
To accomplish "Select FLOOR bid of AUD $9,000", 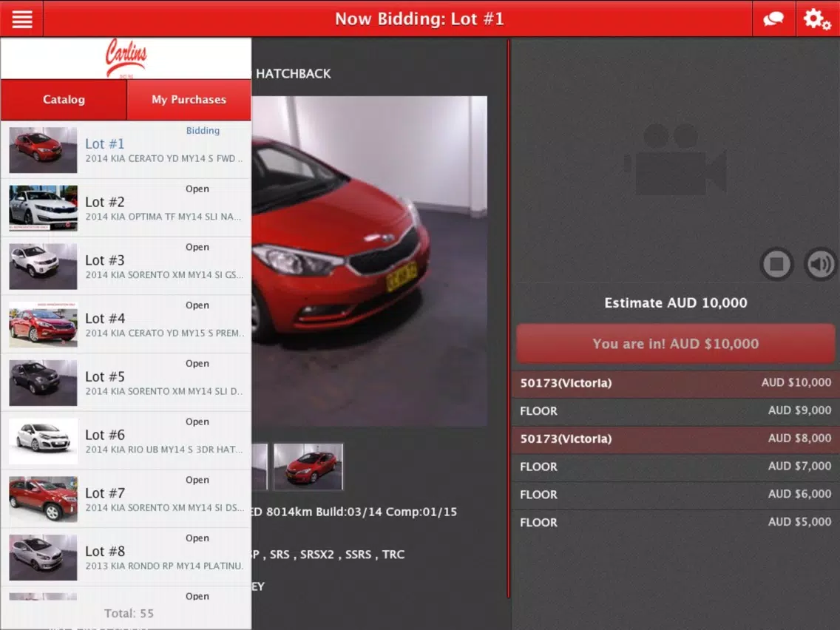I will click(676, 411).
